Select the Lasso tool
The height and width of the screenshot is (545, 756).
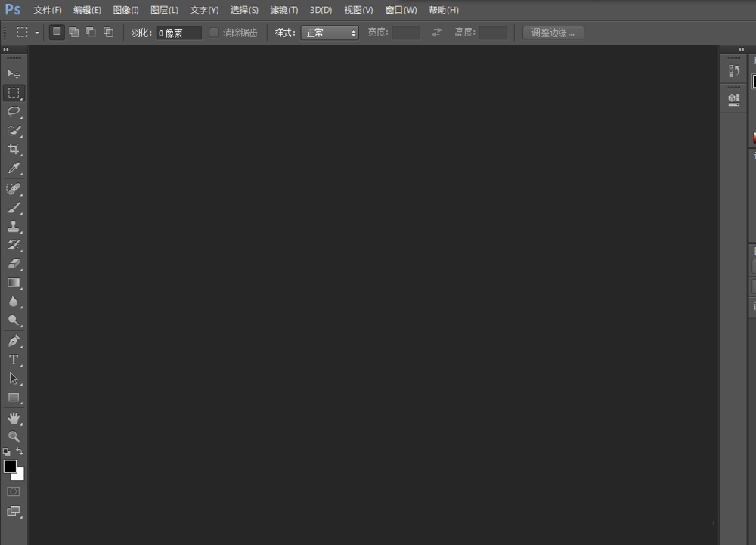click(14, 112)
